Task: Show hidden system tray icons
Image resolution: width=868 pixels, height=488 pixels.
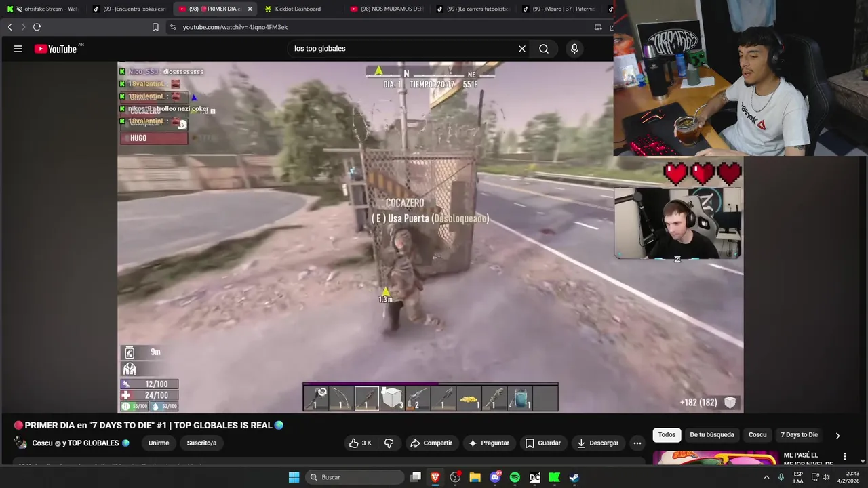Action: tap(767, 477)
